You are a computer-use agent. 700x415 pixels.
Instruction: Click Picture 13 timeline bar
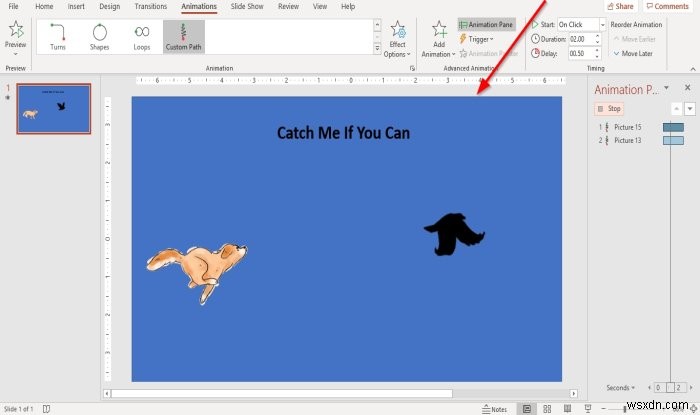click(x=673, y=140)
